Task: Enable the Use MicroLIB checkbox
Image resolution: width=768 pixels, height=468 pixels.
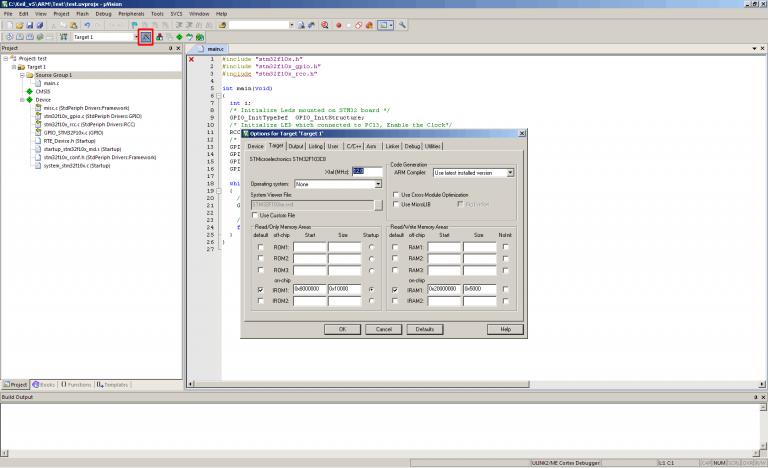Action: click(396, 204)
